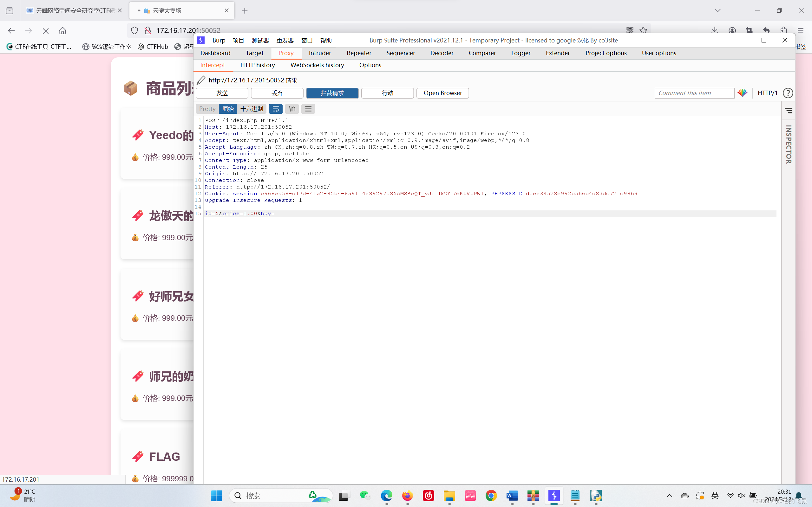Open Firefox downloads arrow icon
This screenshot has height=507, width=812.
pyautogui.click(x=714, y=30)
